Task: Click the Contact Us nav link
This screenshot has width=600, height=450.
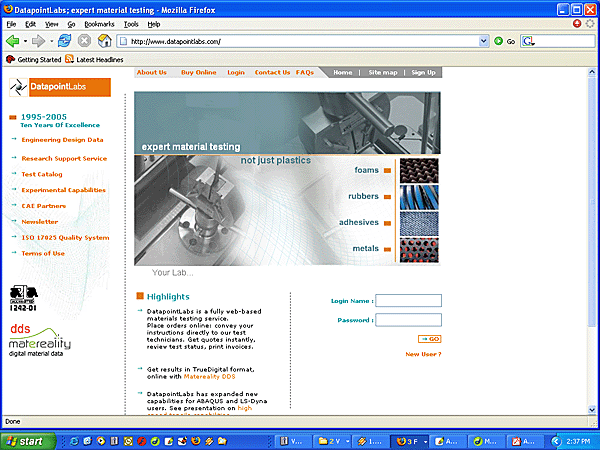Action: (x=272, y=72)
